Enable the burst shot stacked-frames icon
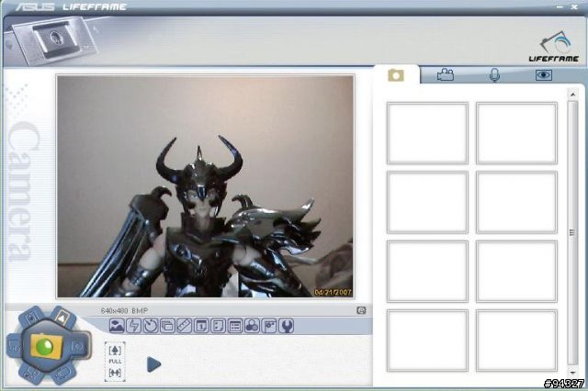Viewport: 588px width, 391px height. point(167,326)
